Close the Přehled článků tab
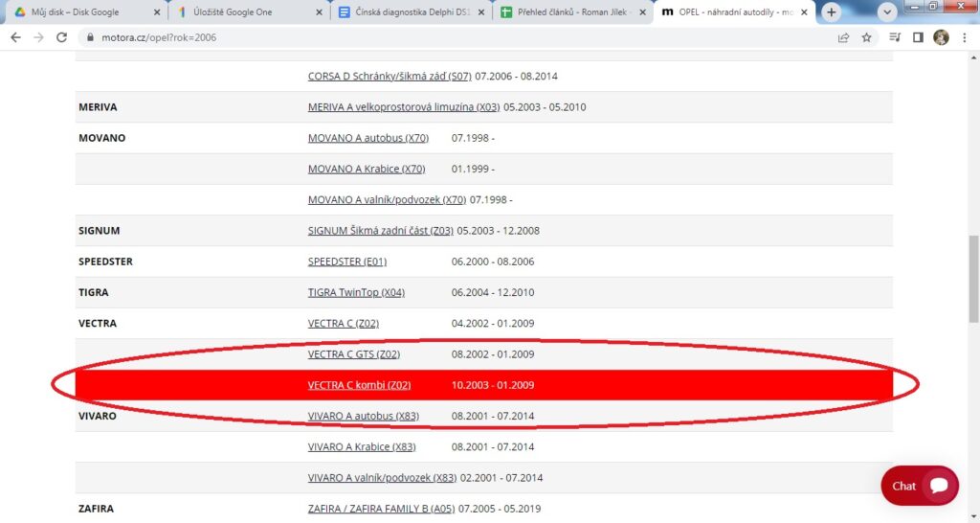Viewport: 980px width, 523px height. point(642,11)
